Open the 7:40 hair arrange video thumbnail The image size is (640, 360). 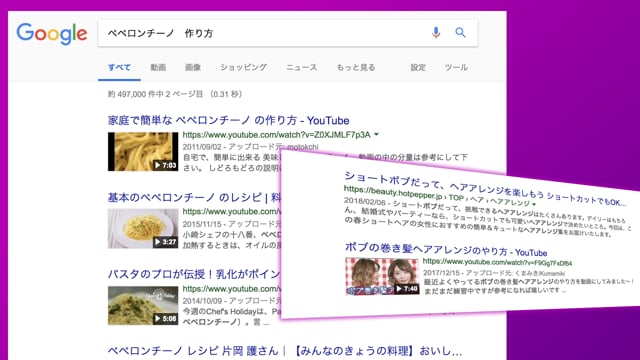click(382, 276)
